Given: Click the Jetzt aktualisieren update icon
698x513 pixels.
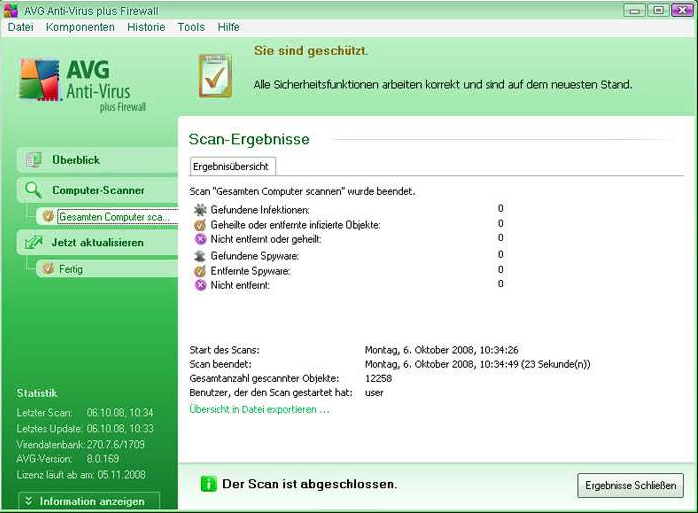Looking at the screenshot, I should tap(34, 243).
